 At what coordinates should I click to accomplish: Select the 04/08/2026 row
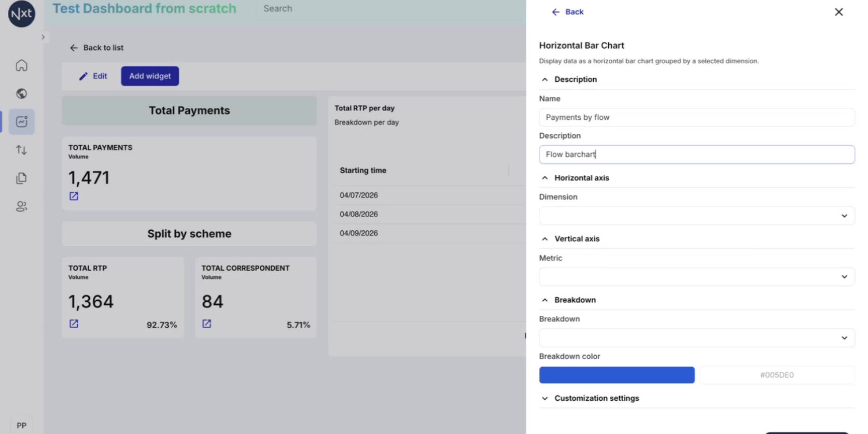pyautogui.click(x=429, y=214)
